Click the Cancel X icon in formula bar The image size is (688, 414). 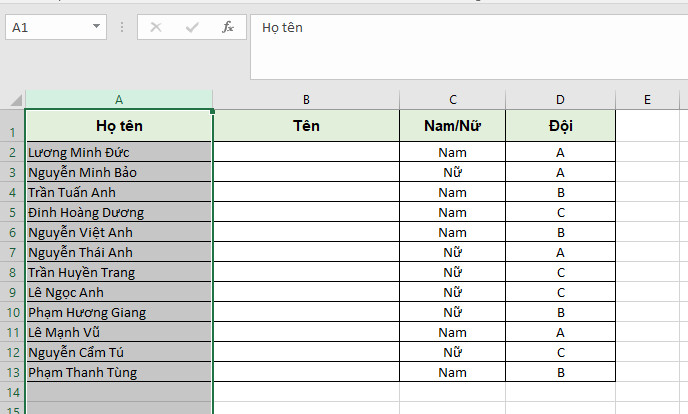click(x=156, y=27)
